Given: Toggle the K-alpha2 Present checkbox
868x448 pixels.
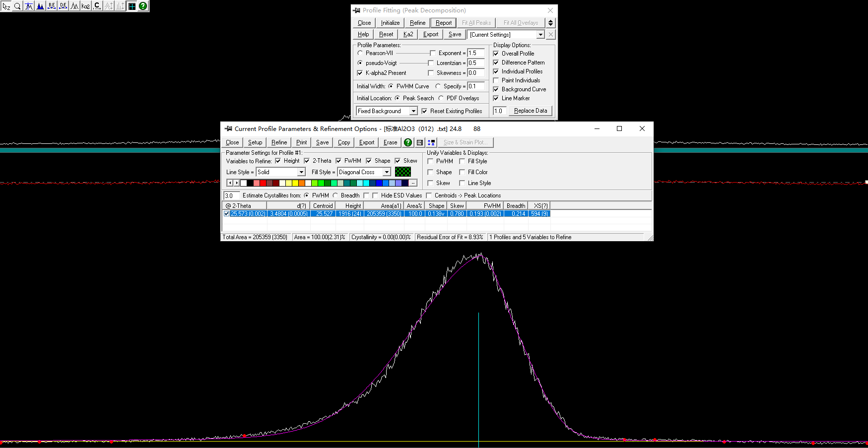Looking at the screenshot, I should pyautogui.click(x=360, y=73).
